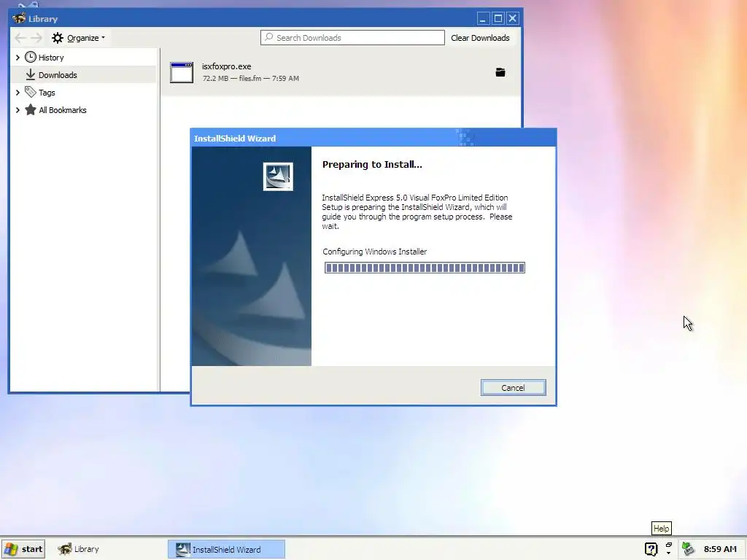Expand the History tree node

tap(18, 58)
